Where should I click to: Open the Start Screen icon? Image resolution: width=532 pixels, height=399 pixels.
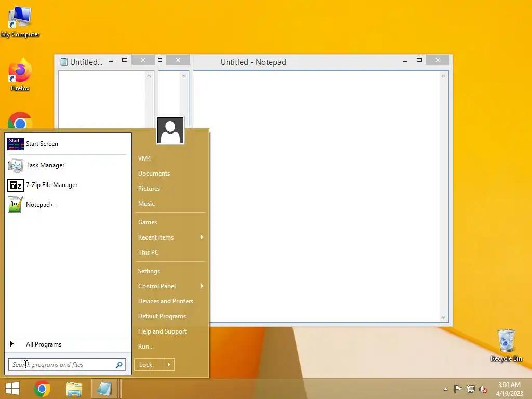[x=16, y=144]
